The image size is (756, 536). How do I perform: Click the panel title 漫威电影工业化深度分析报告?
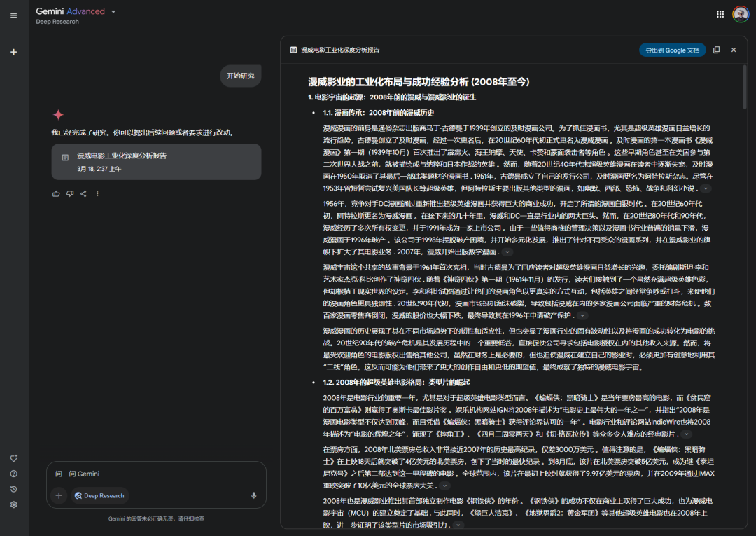[340, 50]
